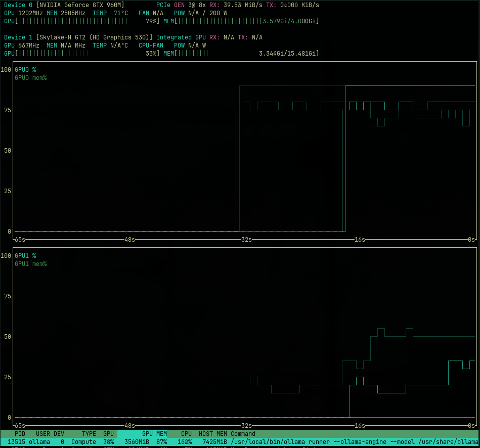Click the 32s time marker on GPU0 chart
This screenshot has width=480, height=448.
pos(246,240)
